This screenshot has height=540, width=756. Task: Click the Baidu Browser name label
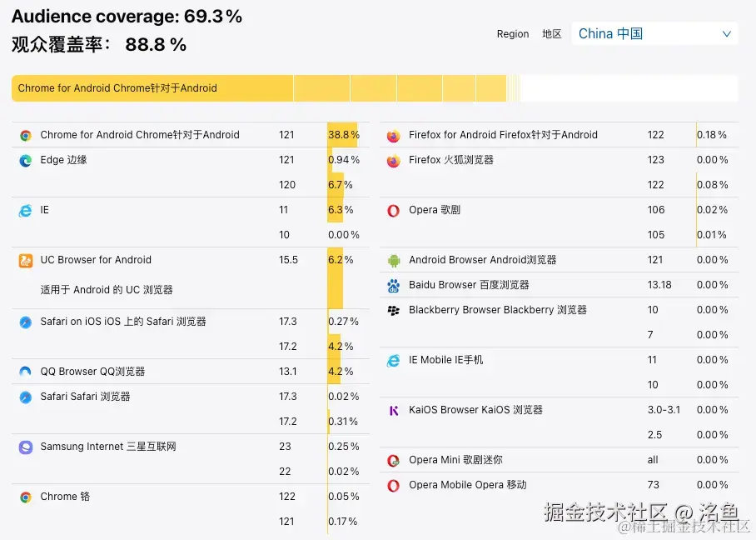469,285
